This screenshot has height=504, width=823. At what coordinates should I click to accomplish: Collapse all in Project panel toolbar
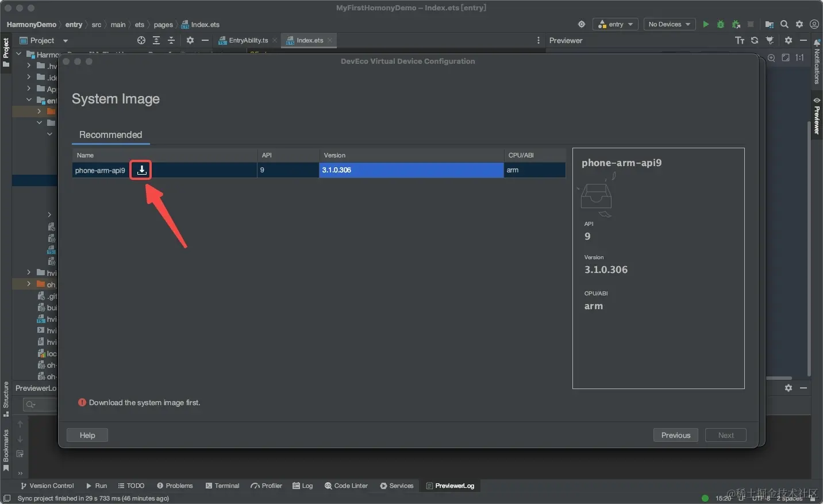click(x=171, y=40)
